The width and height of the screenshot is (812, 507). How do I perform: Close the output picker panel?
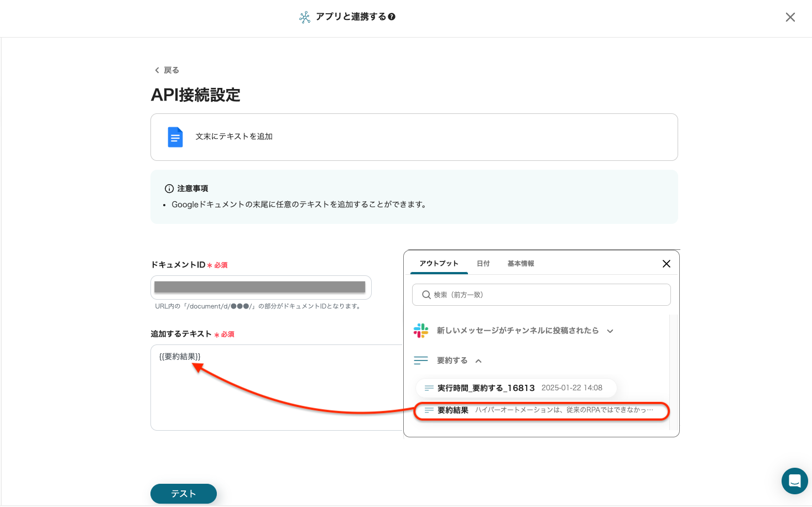666,264
